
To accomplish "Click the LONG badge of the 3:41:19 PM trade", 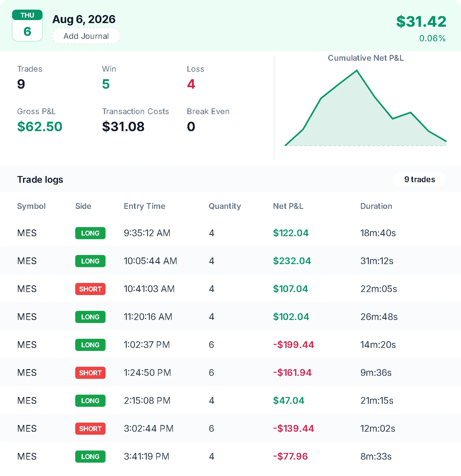I will click(x=90, y=457).
